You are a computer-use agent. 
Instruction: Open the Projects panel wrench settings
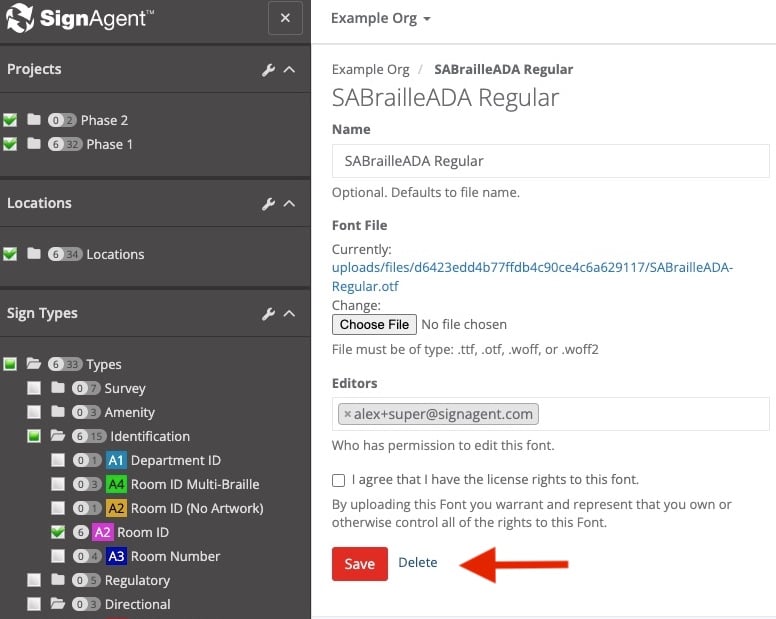[x=268, y=70]
